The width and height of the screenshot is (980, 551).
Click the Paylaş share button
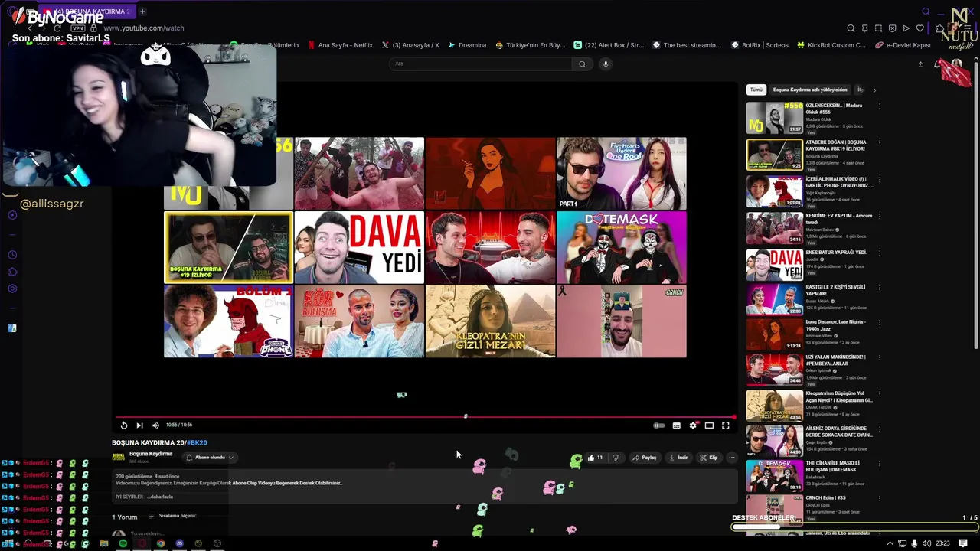(644, 458)
